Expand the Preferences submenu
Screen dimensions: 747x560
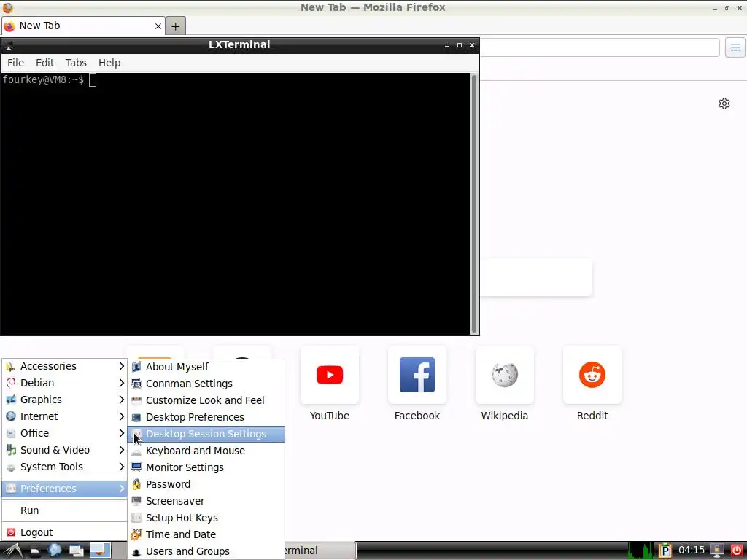(64, 489)
